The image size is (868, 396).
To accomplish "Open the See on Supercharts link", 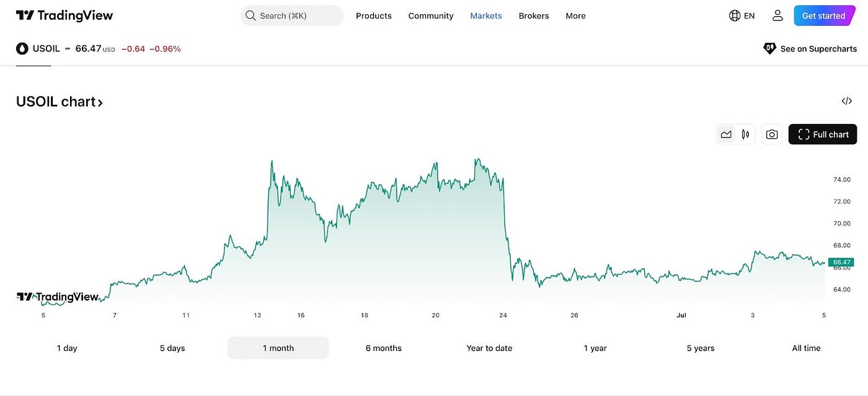I will point(818,48).
